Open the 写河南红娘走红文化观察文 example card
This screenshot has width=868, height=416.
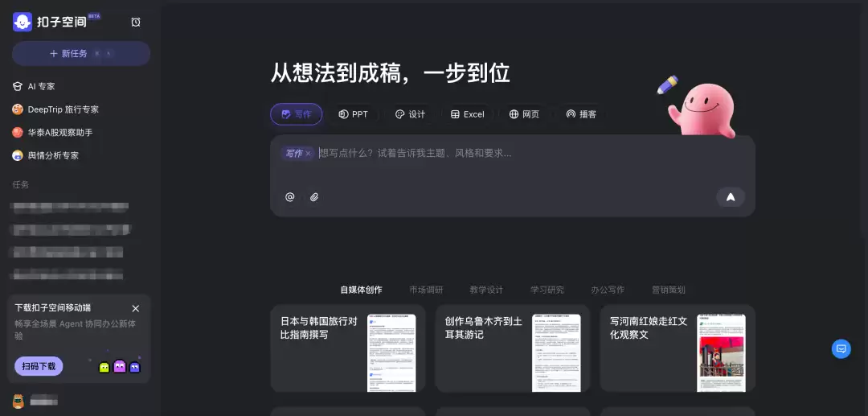(678, 348)
